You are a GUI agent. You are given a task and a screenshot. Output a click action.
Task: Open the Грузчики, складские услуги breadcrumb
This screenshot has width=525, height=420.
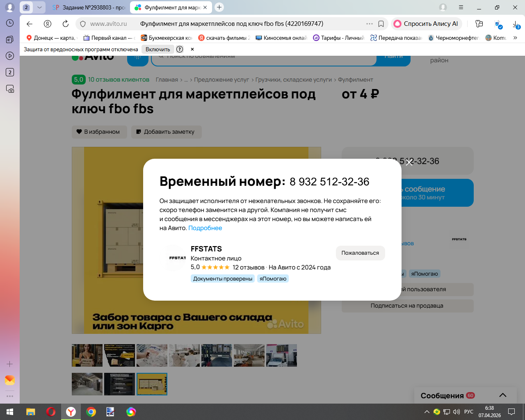[x=294, y=80]
